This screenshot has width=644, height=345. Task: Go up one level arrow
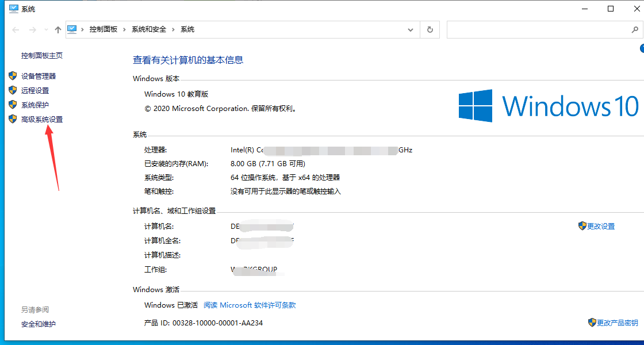(58, 29)
